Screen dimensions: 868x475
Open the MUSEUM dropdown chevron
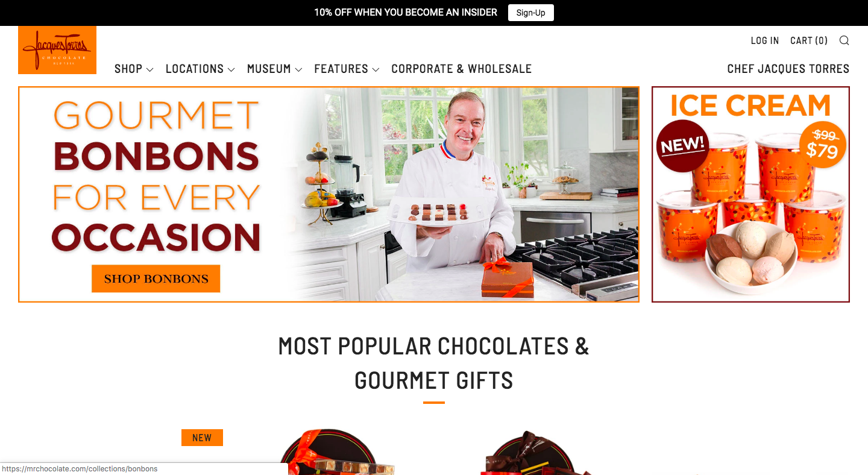pos(298,70)
